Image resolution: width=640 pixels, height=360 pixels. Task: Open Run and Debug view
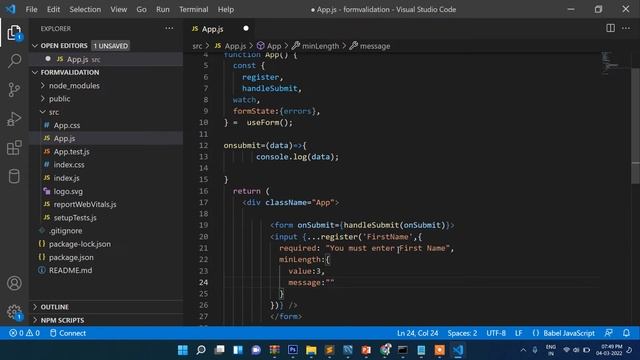pyautogui.click(x=14, y=119)
